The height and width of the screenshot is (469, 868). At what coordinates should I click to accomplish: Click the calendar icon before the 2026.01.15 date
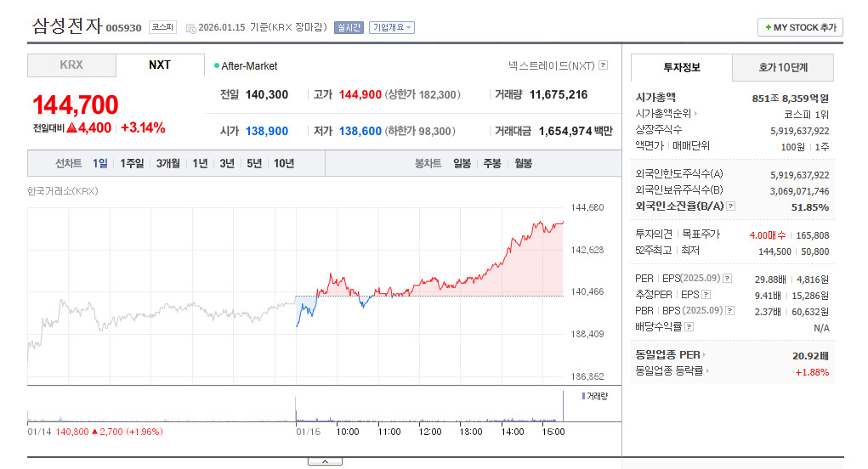point(191,28)
